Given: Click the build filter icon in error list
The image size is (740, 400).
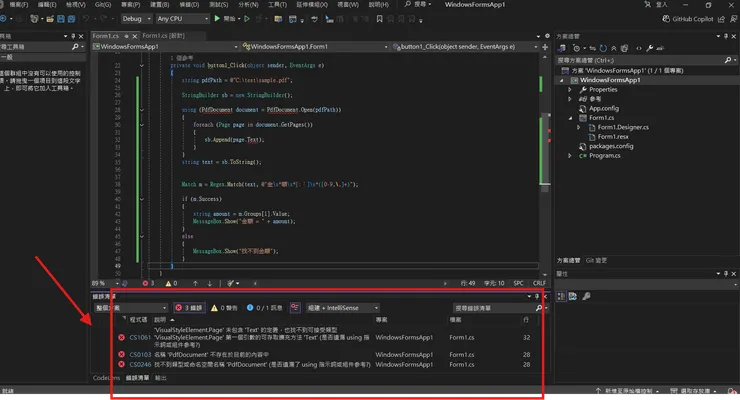Looking at the screenshot, I should point(293,308).
